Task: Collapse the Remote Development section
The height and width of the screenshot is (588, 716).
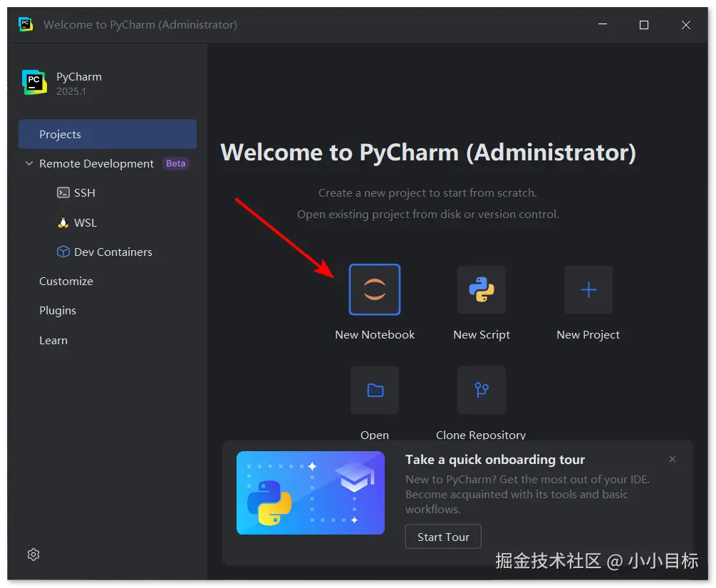Action: tap(29, 163)
